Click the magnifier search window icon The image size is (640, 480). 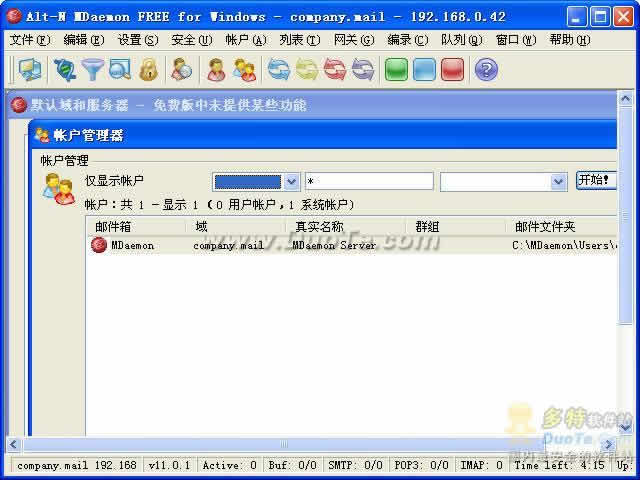click(x=120, y=69)
